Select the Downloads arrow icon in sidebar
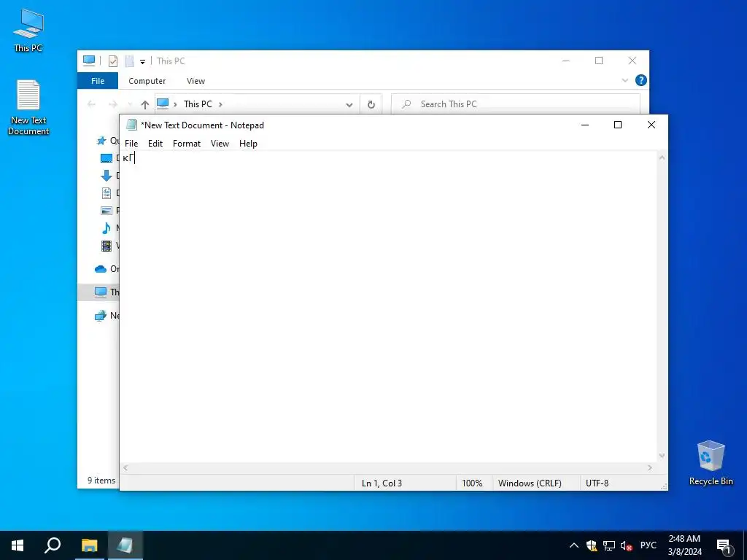Image resolution: width=747 pixels, height=560 pixels. click(x=107, y=176)
